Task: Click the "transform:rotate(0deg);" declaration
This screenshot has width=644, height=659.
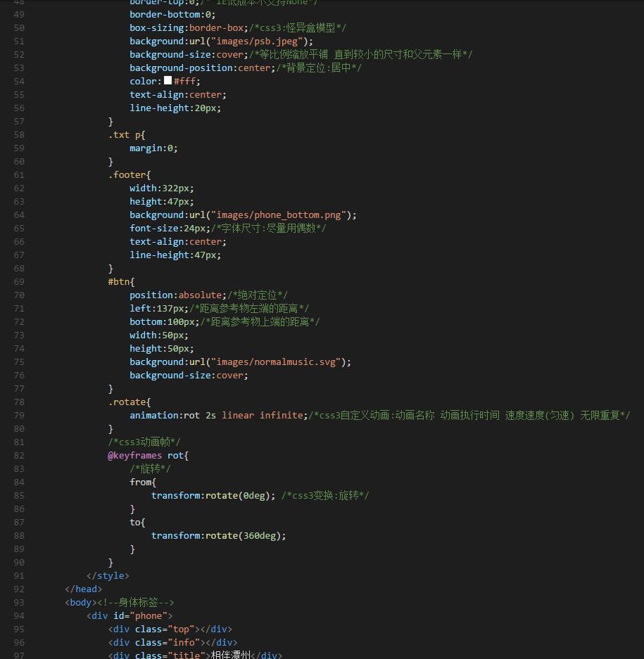Action: pyautogui.click(x=213, y=496)
